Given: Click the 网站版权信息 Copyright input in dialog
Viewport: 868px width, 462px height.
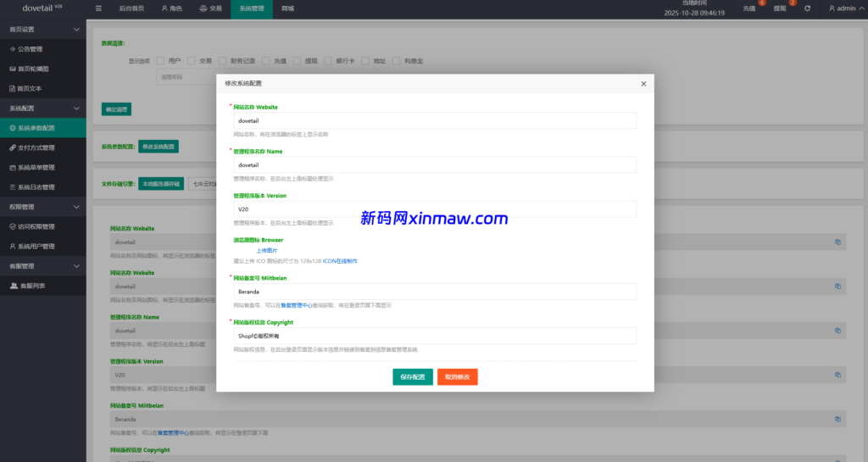Looking at the screenshot, I should click(x=435, y=336).
